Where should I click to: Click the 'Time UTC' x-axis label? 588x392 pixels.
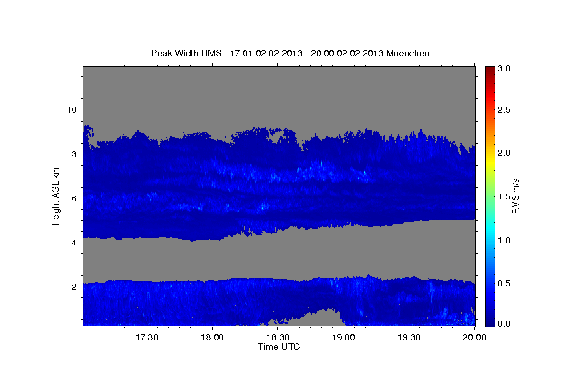click(279, 347)
